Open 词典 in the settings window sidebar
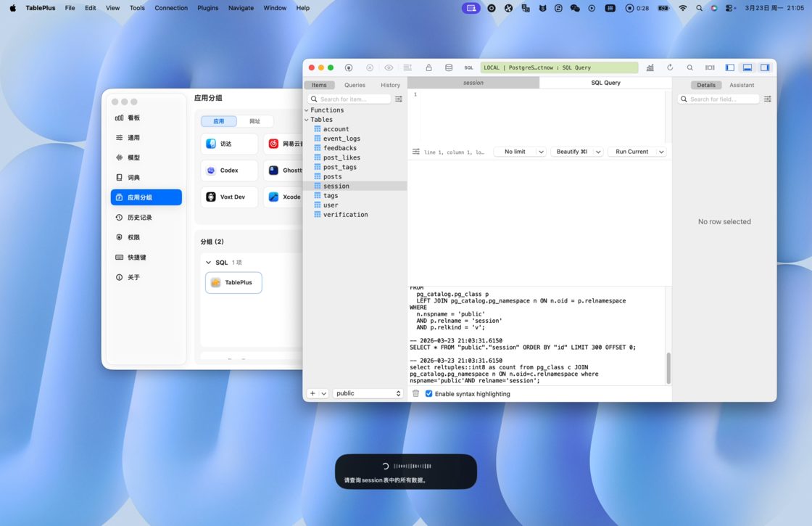The height and width of the screenshot is (526, 812). click(146, 178)
